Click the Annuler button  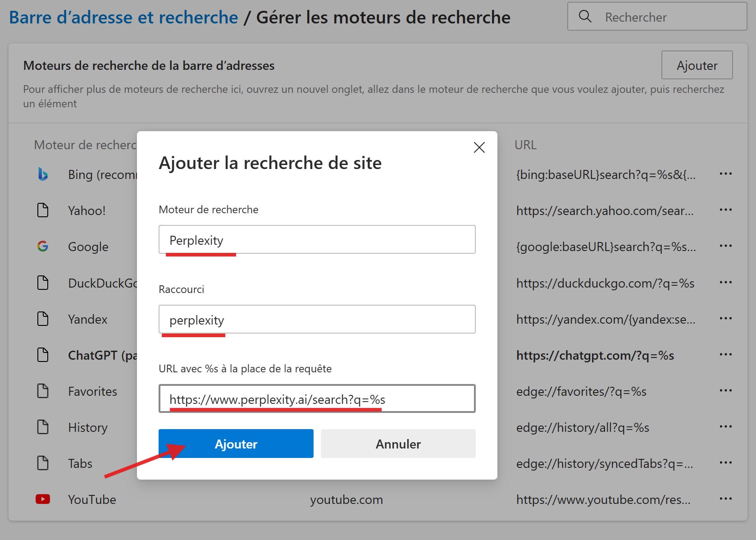[x=398, y=444]
